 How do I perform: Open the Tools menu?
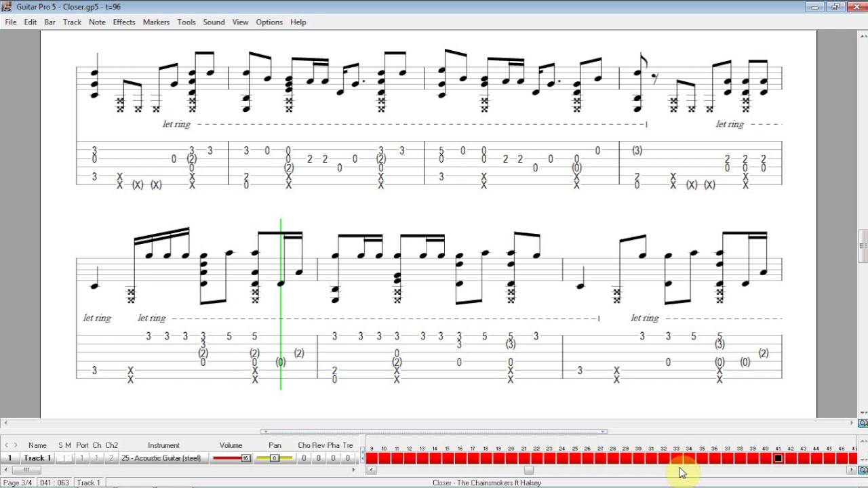pos(186,22)
